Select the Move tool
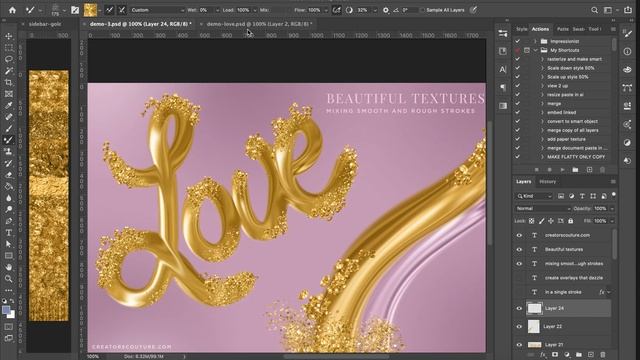The image size is (640, 360). pos(9,36)
